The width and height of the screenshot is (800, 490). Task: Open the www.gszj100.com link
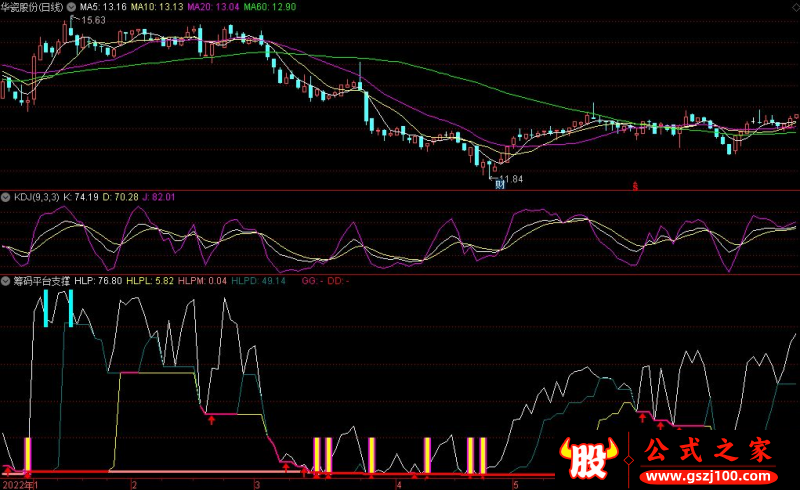click(708, 477)
